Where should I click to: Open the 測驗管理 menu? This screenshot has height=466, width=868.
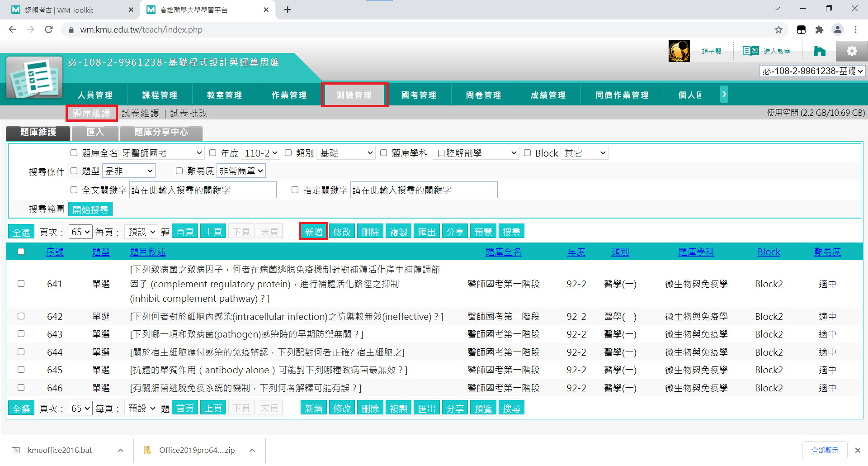(354, 95)
